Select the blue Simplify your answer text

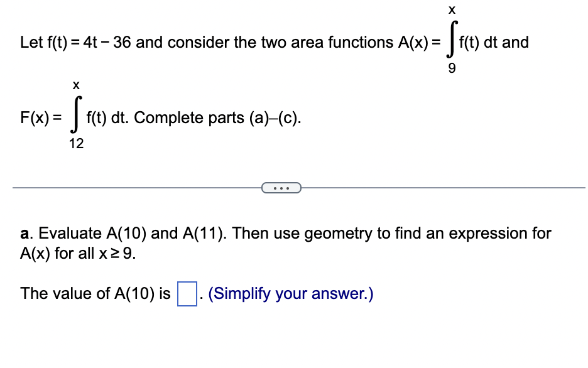click(x=290, y=293)
